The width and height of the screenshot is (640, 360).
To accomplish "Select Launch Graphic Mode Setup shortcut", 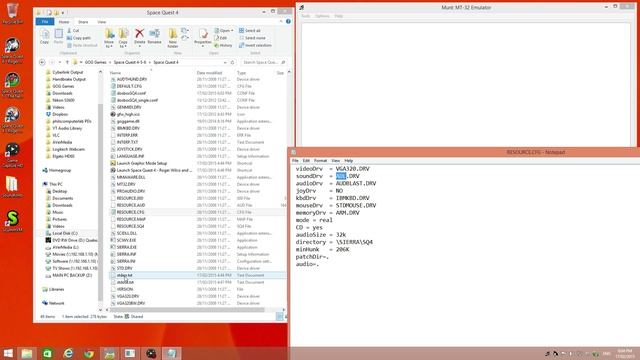I will (x=142, y=163).
